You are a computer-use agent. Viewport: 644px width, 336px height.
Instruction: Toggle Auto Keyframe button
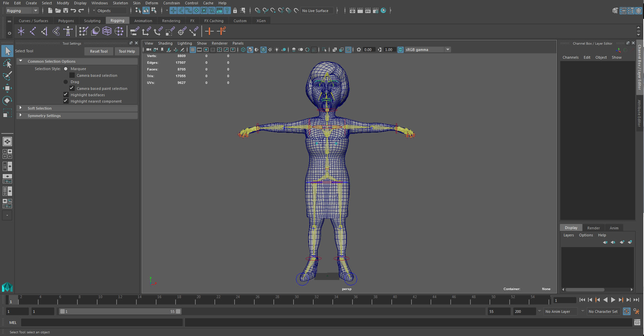pyautogui.click(x=627, y=312)
